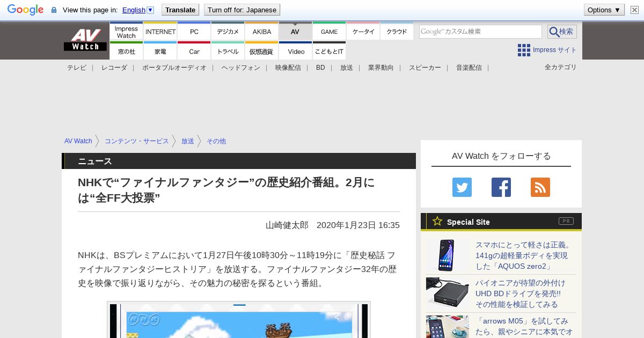Go to the テレビ category

(76, 68)
